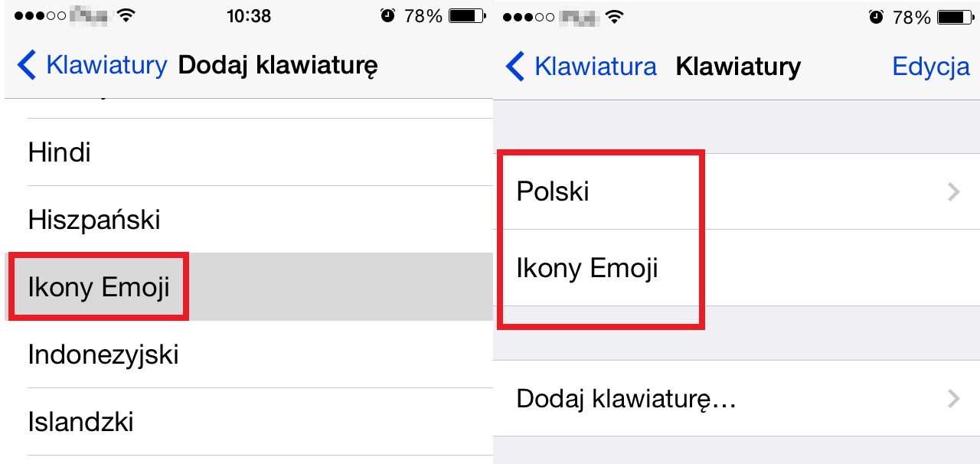Go back via Klawiatury link
The height and width of the screenshot is (464, 980).
point(106,66)
